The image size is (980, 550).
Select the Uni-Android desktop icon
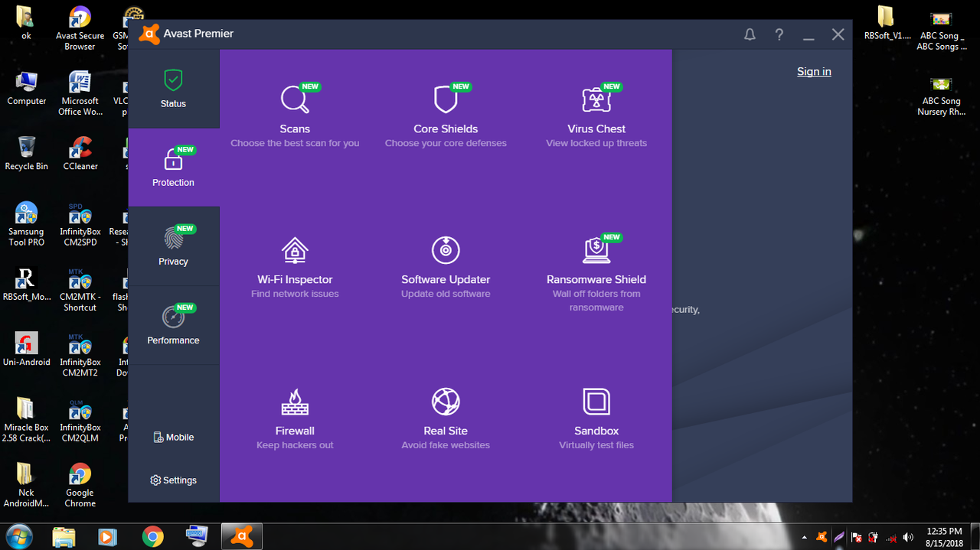coord(26,348)
